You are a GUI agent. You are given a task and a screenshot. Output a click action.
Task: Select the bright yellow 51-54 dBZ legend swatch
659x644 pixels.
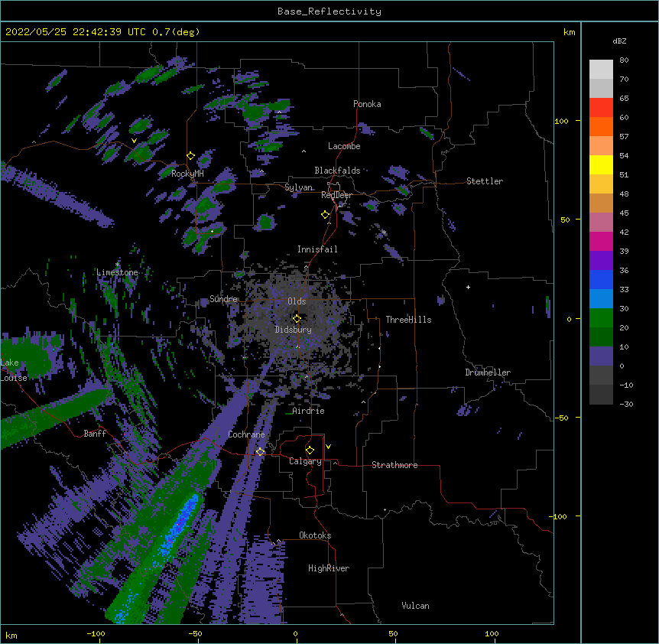601,164
